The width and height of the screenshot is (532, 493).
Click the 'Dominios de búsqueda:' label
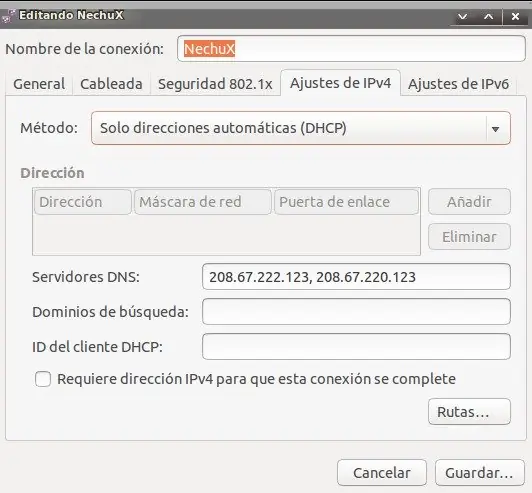click(x=110, y=312)
